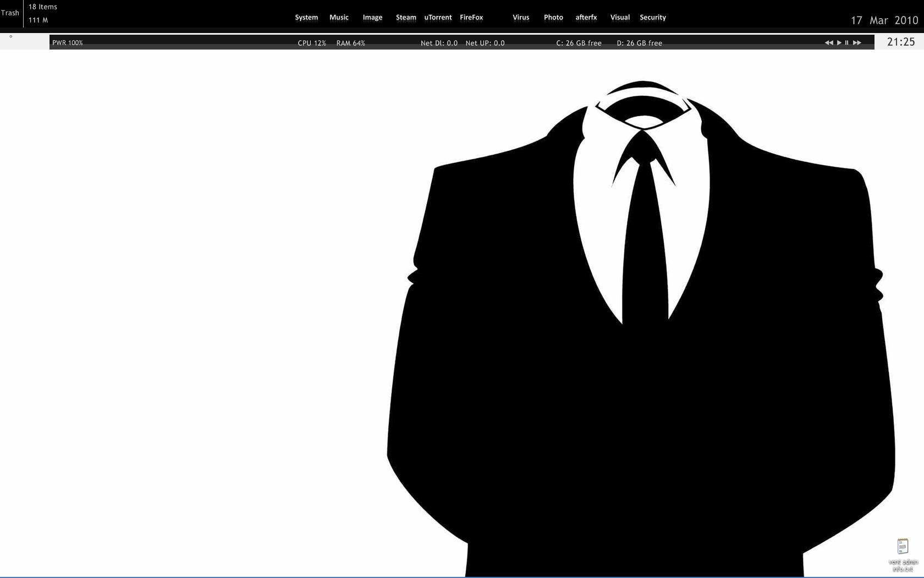Click the "D: 26 GB free" drive readout
Viewport: 924px width, 578px height.
pos(639,43)
